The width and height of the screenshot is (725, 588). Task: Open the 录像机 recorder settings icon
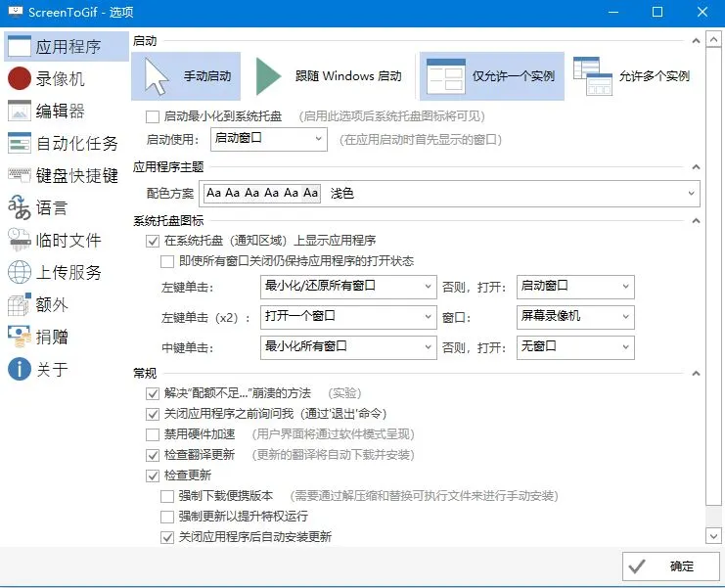[x=20, y=78]
